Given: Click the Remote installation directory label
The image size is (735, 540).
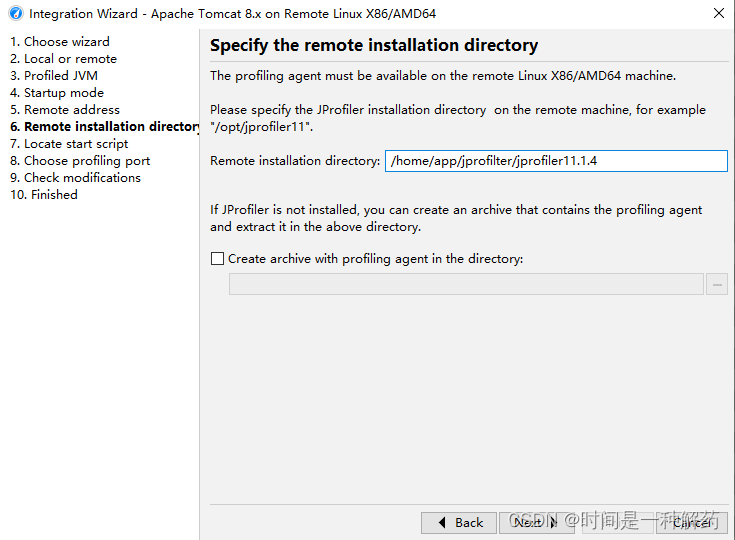Looking at the screenshot, I should click(x=295, y=161).
